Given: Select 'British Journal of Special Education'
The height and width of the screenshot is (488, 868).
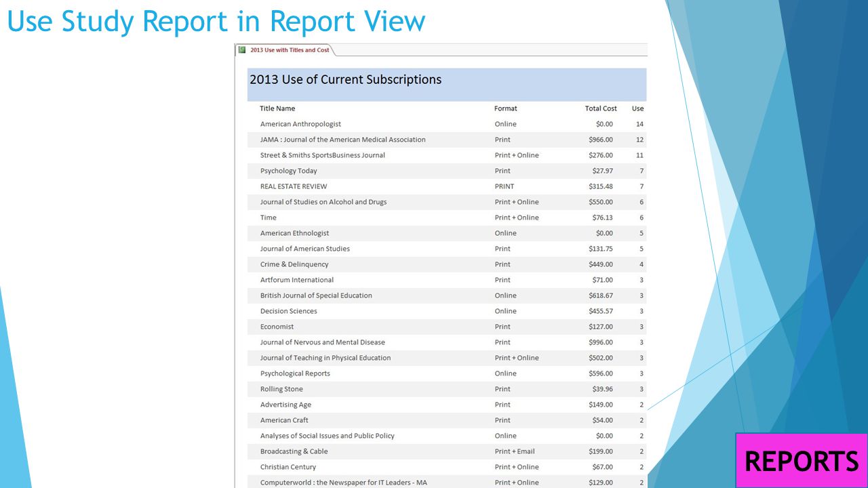Looking at the screenshot, I should (316, 296).
